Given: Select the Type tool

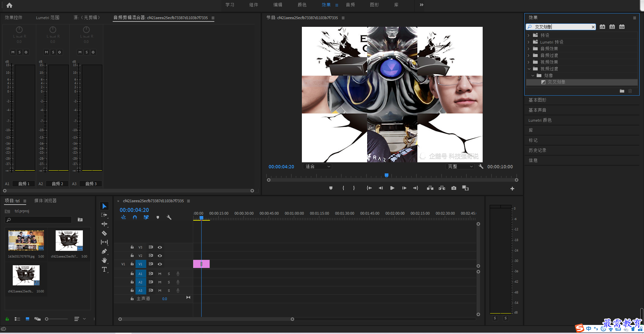Looking at the screenshot, I should [104, 269].
